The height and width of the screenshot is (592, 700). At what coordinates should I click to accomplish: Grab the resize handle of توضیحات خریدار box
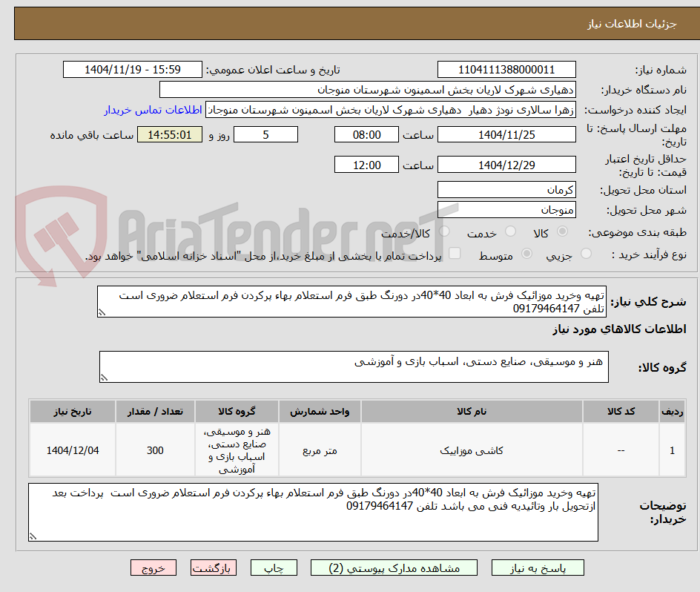(x=33, y=536)
